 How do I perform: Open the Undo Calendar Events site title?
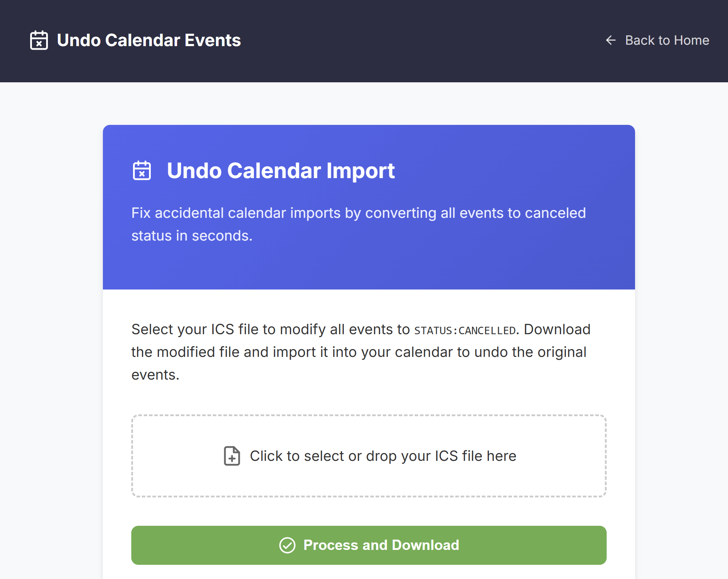point(149,40)
